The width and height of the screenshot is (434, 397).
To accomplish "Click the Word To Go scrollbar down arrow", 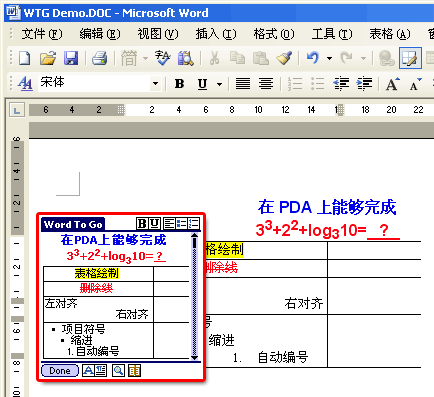I will 194,358.
